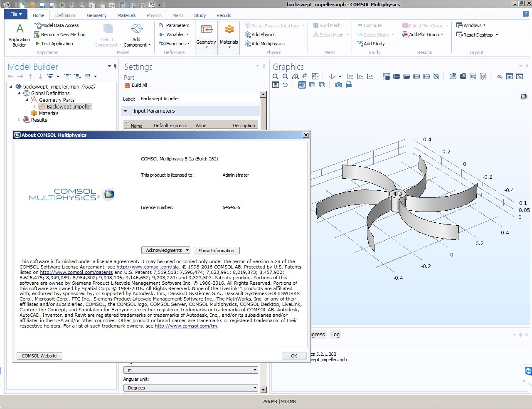This screenshot has width=532, height=409.
Task: Open the Add Component dropdown
Action: (137, 35)
